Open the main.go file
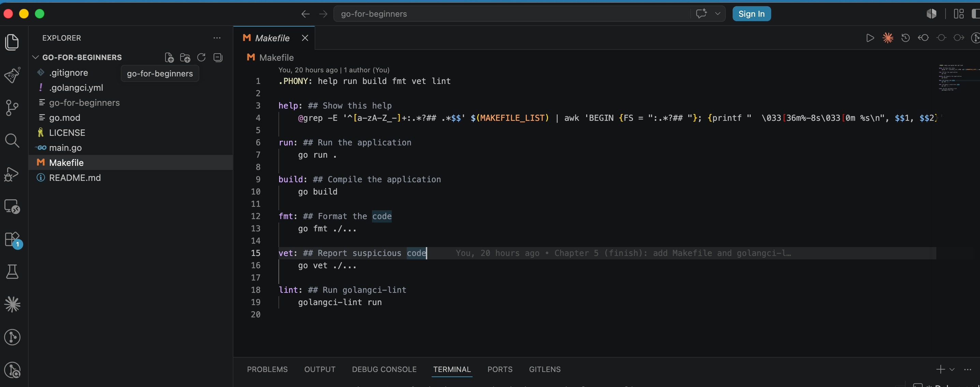Screen dimensions: 980x387 (130, 148)
